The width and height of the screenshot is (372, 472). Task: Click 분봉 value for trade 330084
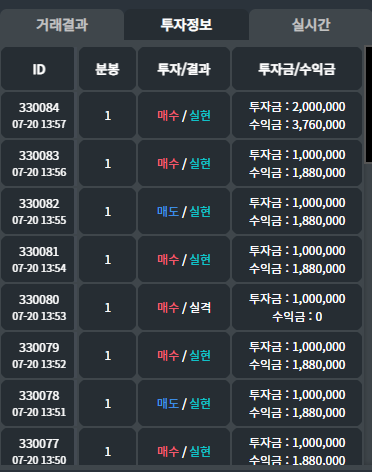click(x=107, y=115)
